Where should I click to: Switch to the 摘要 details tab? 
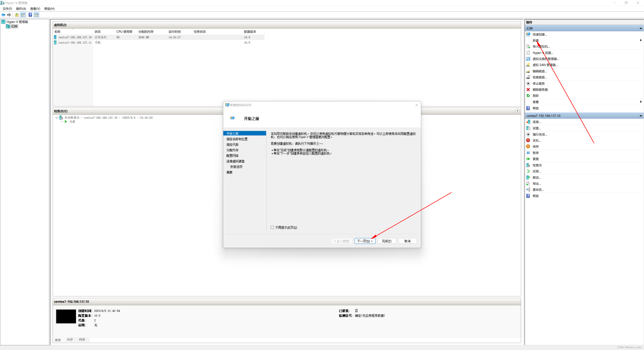pyautogui.click(x=58, y=340)
